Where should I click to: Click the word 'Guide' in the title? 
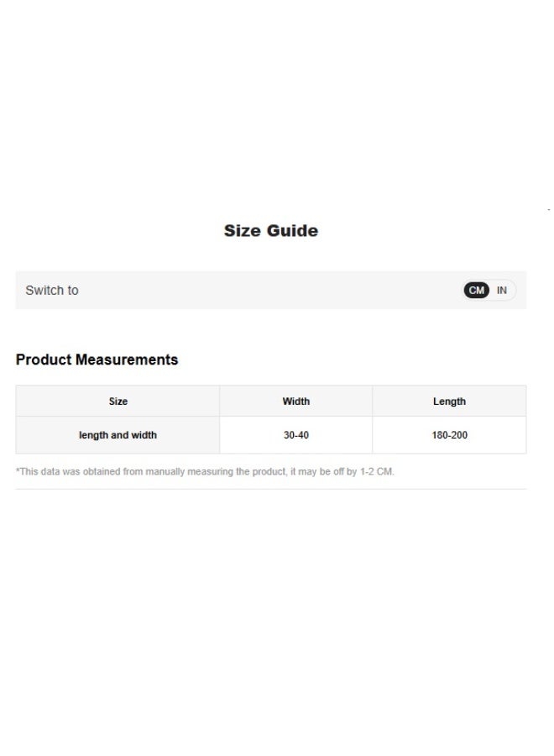[295, 231]
